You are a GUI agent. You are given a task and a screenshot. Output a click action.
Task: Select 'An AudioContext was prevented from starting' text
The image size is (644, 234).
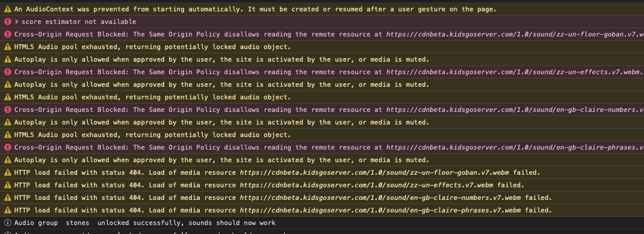tap(255, 9)
